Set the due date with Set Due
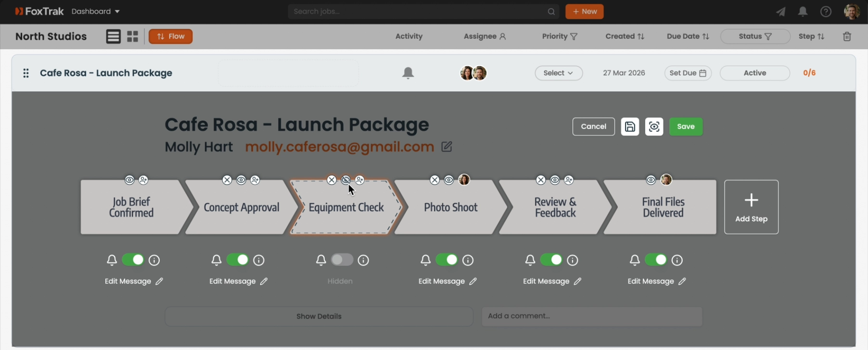 (x=688, y=73)
